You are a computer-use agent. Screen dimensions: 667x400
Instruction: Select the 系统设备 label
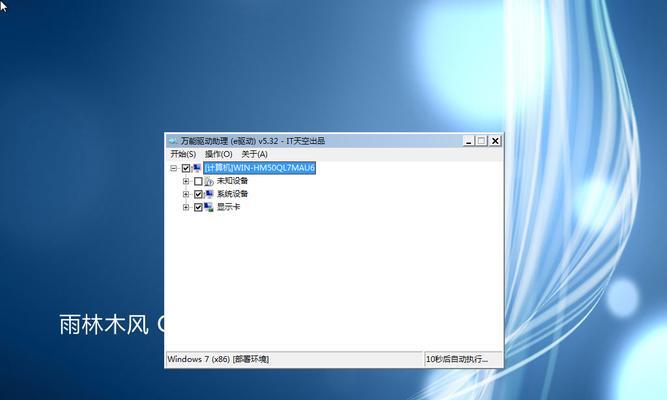point(232,194)
